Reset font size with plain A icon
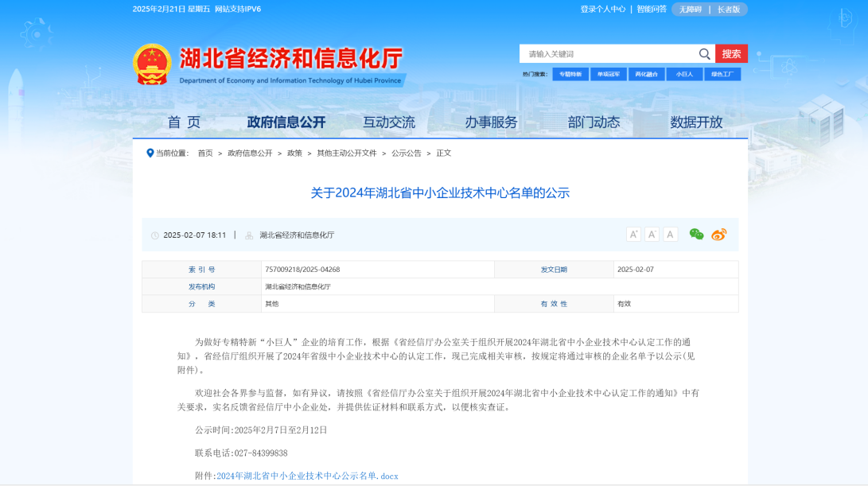Image resolution: width=868 pixels, height=486 pixels. tap(671, 235)
